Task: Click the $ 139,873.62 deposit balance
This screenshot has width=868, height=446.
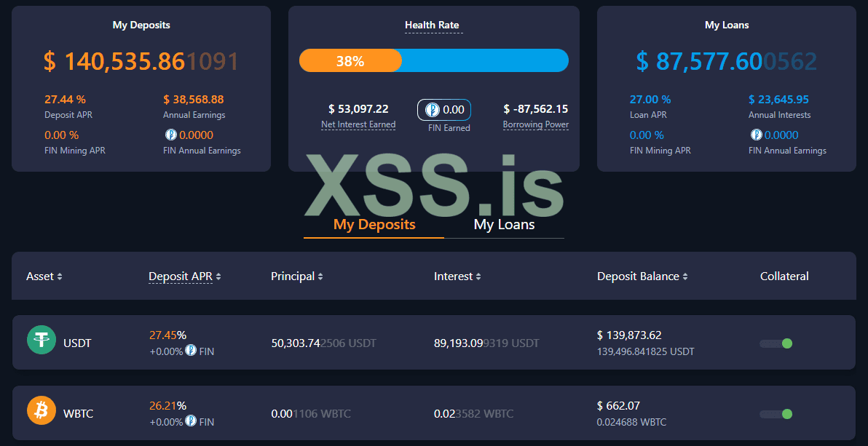Action: click(x=629, y=335)
